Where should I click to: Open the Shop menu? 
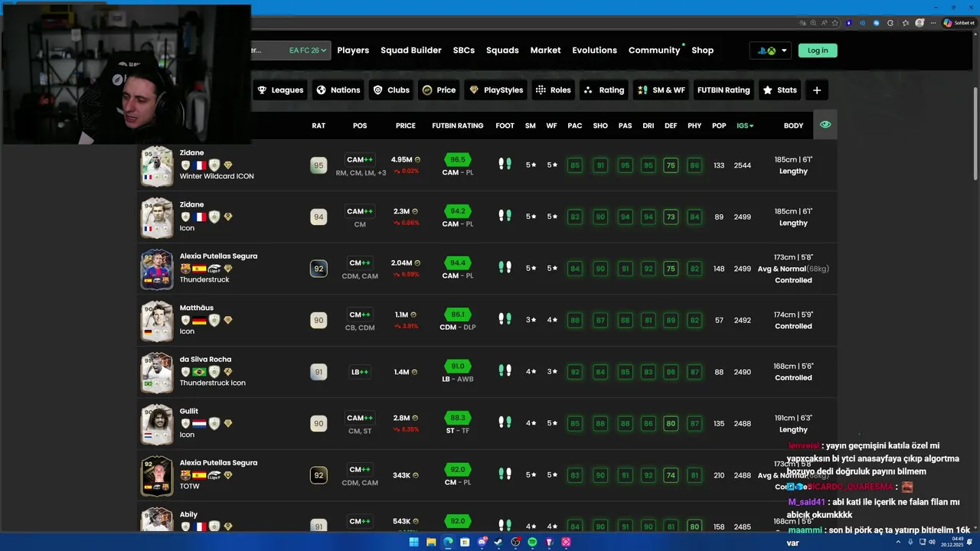(702, 51)
